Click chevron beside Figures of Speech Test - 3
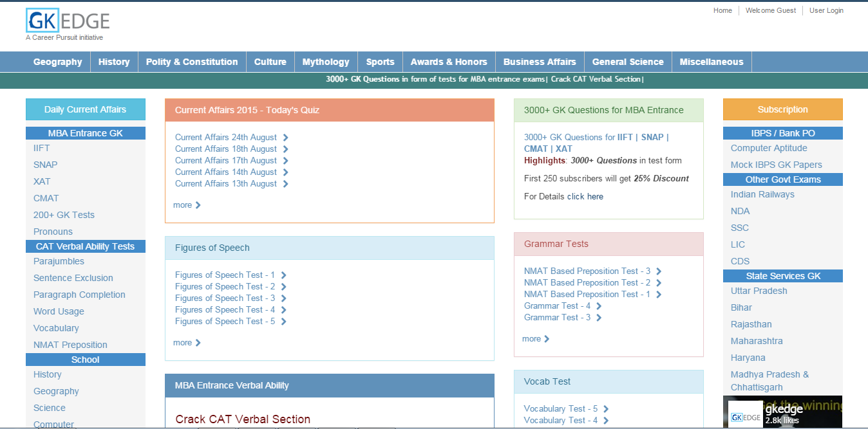 [x=283, y=298]
